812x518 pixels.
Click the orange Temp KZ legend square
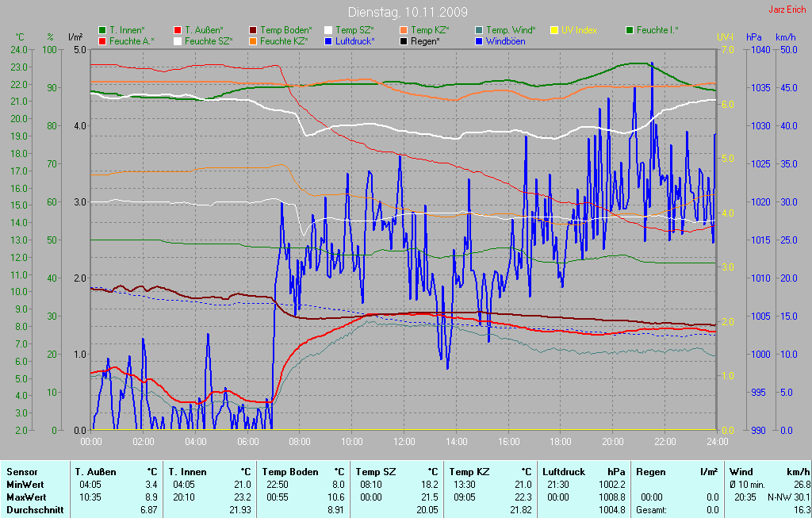tap(404, 30)
